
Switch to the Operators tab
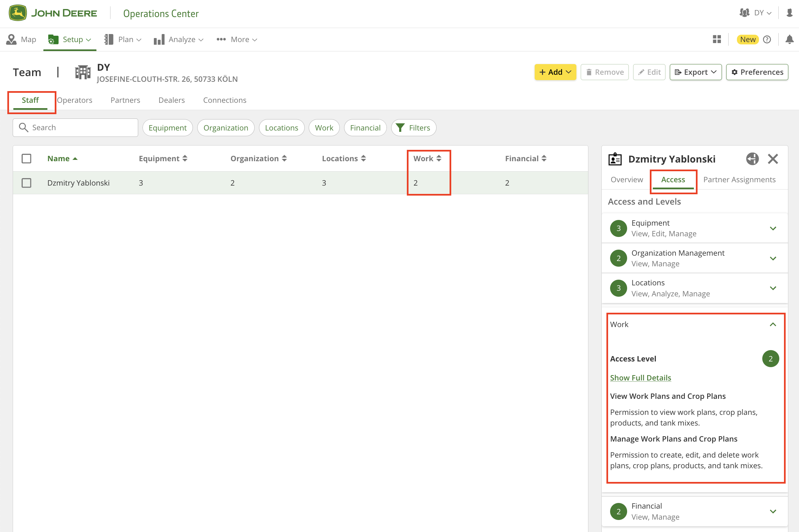click(x=75, y=100)
